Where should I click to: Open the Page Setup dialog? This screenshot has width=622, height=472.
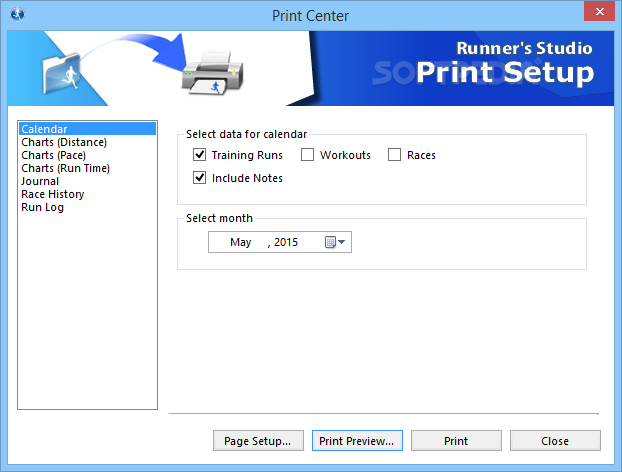click(x=258, y=441)
